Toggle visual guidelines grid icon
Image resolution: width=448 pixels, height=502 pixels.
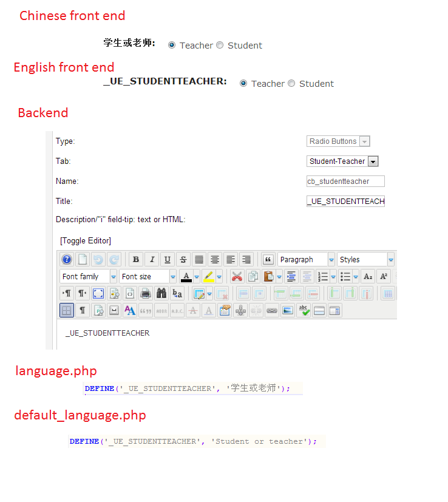[x=67, y=310]
